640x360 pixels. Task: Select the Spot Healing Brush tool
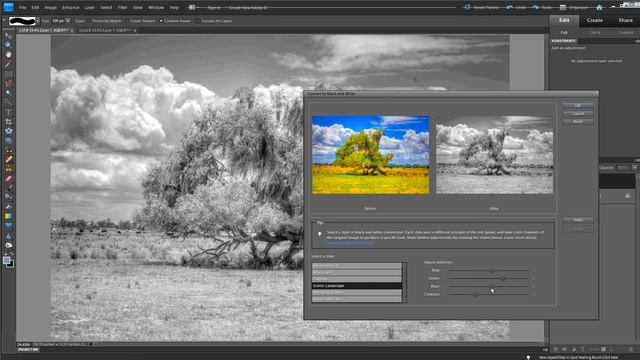pos(8,160)
